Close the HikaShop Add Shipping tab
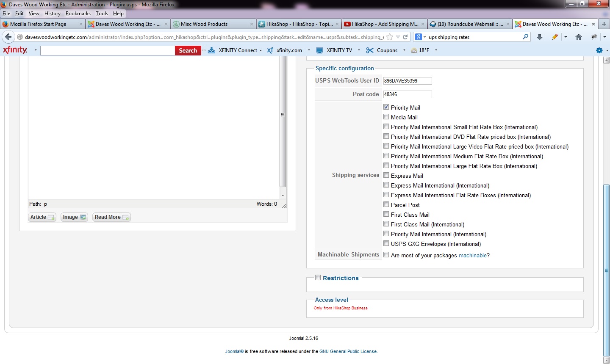 pyautogui.click(x=423, y=24)
